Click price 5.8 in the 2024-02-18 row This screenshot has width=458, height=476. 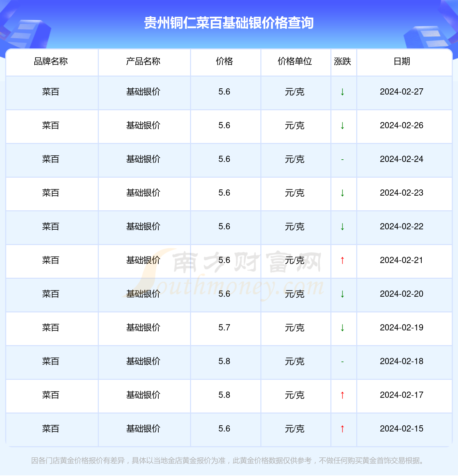224,361
